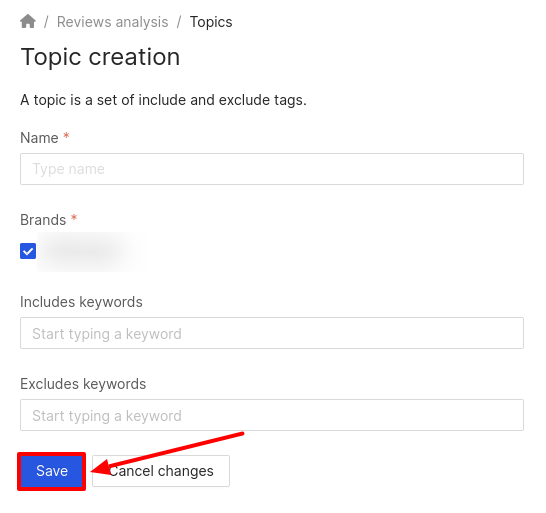Focus the Name 'Type name' input field

(272, 169)
